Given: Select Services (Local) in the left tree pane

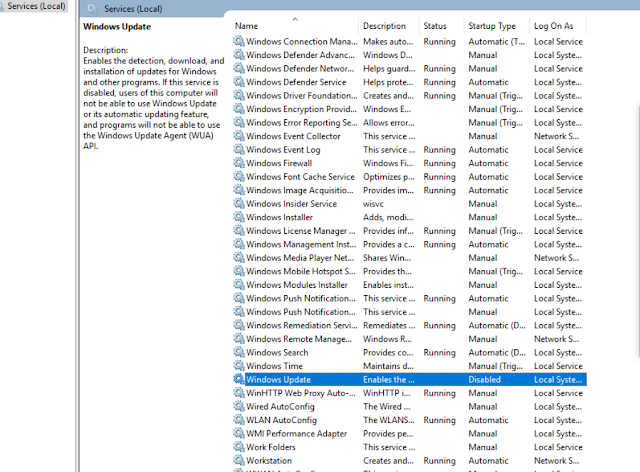Looking at the screenshot, I should coord(36,6).
